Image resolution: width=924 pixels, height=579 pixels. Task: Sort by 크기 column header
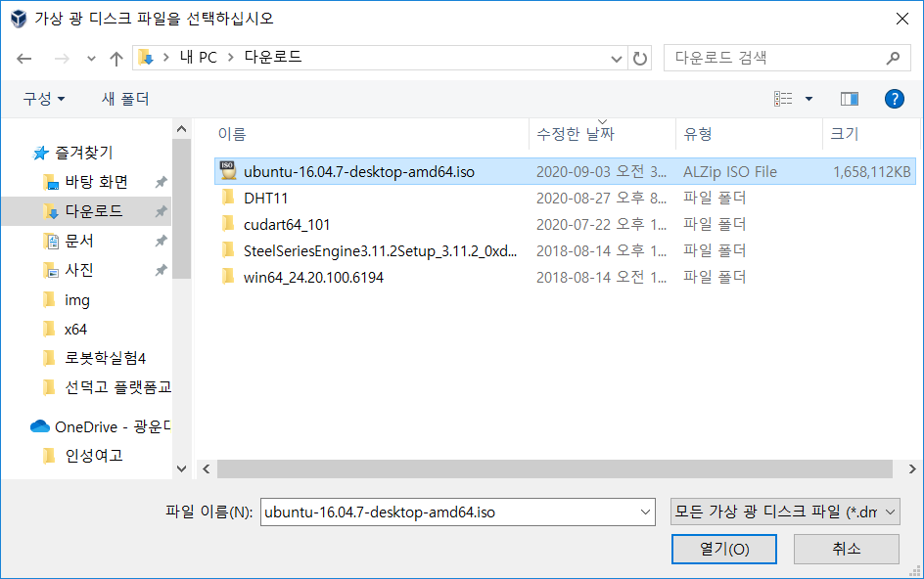click(x=845, y=134)
